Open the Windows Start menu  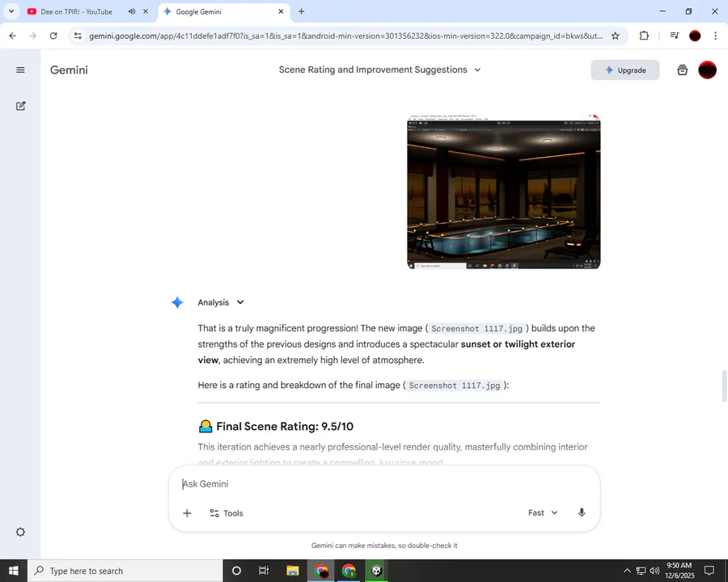coord(14,571)
